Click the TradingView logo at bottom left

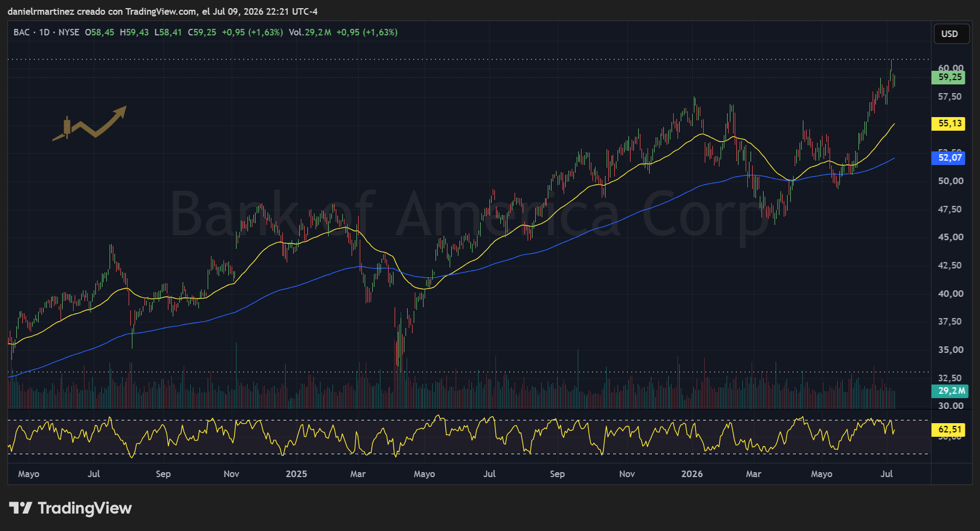click(70, 508)
